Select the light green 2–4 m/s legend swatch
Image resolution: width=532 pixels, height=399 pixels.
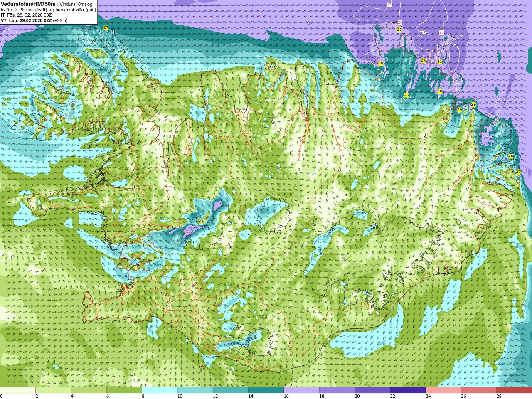(53, 390)
